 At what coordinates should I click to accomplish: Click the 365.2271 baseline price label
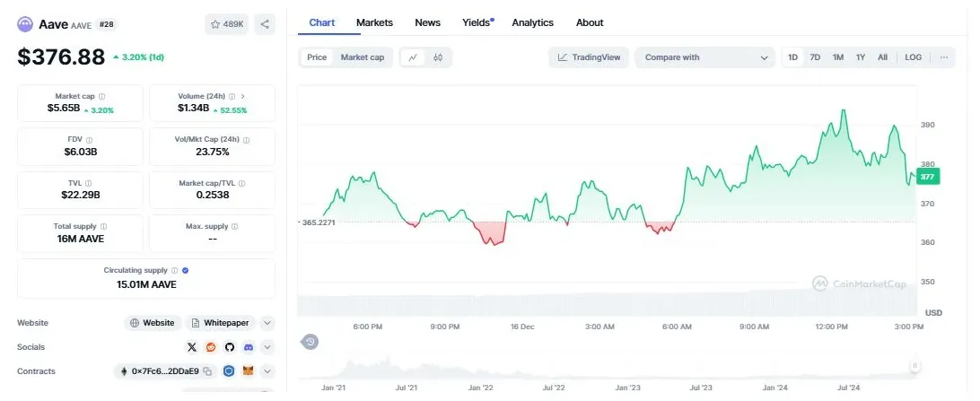pos(319,222)
